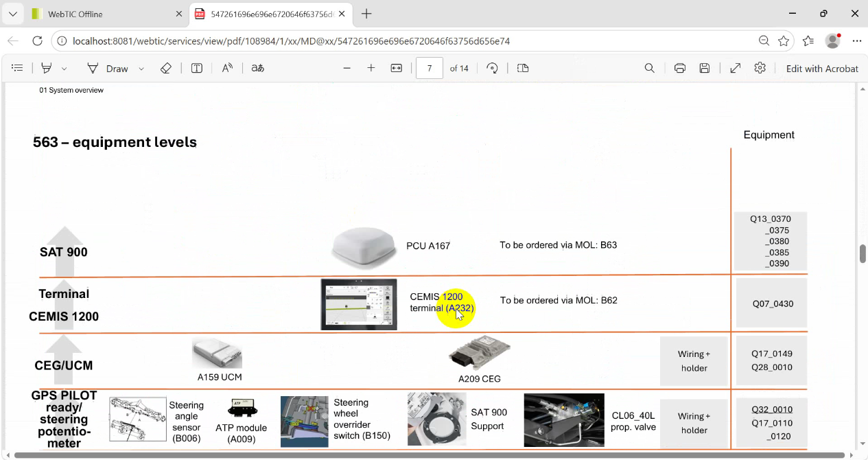Image resolution: width=868 pixels, height=460 pixels.
Task: Zoom in using the plus button
Action: (371, 68)
